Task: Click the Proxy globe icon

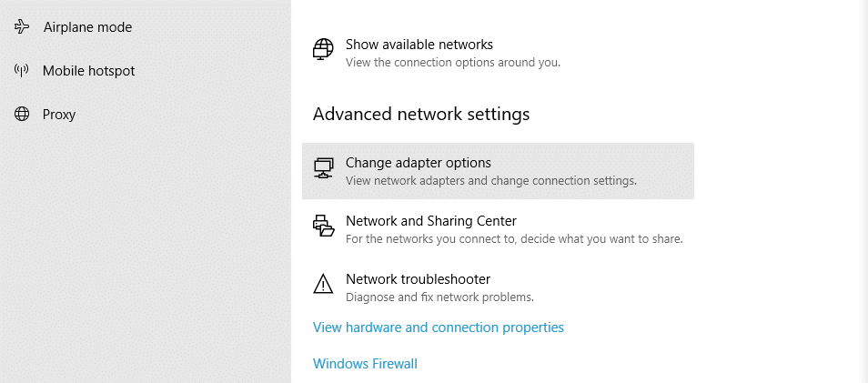Action: coord(22,115)
